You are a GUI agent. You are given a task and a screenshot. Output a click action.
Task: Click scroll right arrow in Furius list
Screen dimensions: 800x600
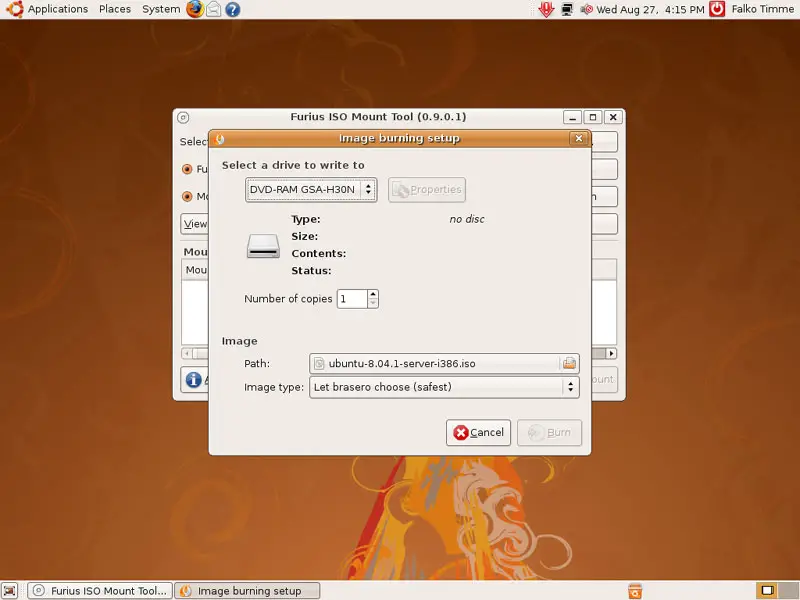click(x=611, y=353)
